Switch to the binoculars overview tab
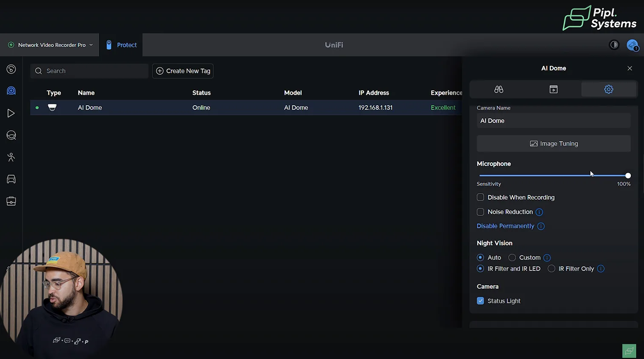The width and height of the screenshot is (644, 359). tap(499, 90)
